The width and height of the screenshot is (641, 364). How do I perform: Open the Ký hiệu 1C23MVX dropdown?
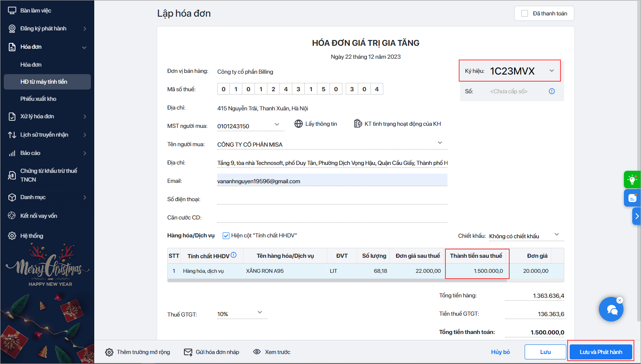click(552, 71)
